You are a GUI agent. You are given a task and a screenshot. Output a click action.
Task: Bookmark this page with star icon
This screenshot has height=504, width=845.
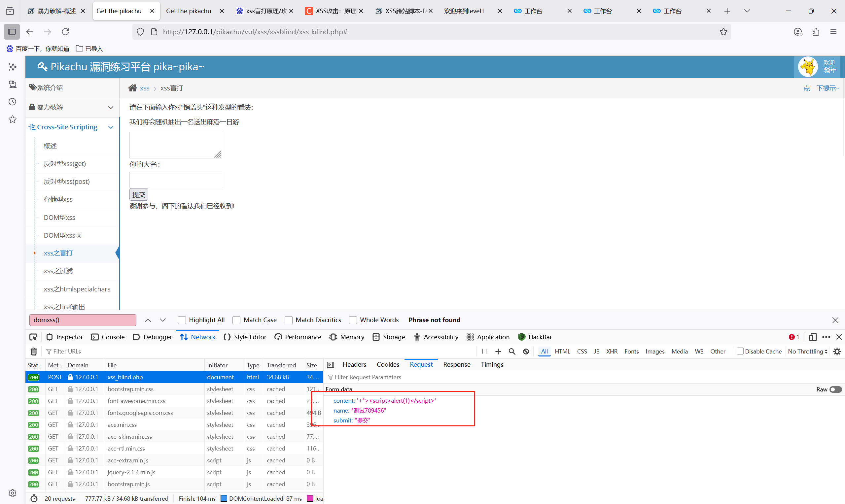click(x=723, y=32)
